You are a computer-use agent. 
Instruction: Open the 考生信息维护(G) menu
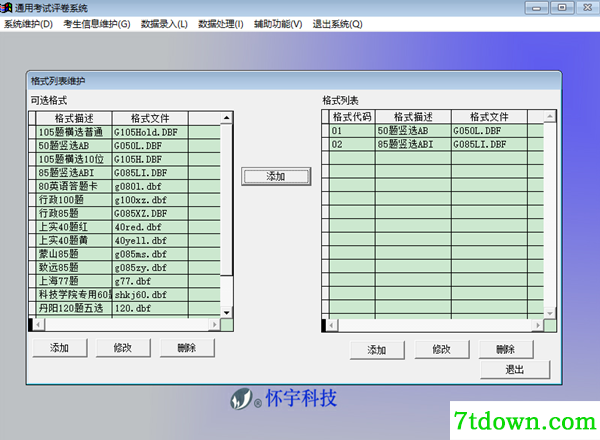pos(97,24)
